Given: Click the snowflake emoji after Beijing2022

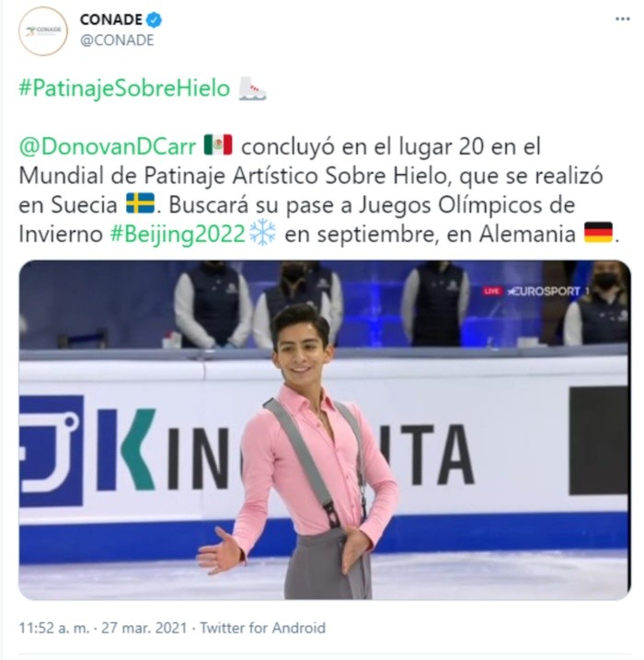Looking at the screenshot, I should point(262,233).
